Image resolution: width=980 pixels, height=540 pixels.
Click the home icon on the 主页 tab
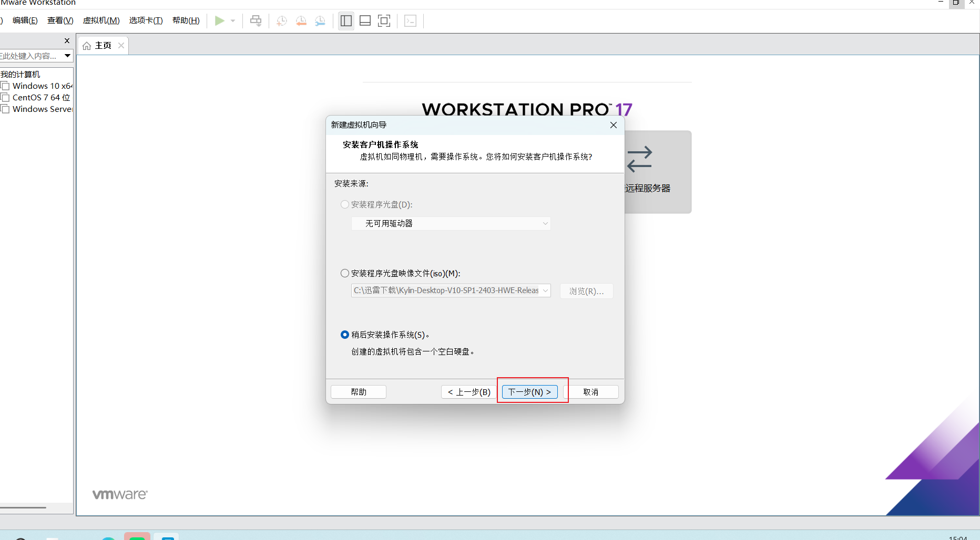[x=87, y=46]
